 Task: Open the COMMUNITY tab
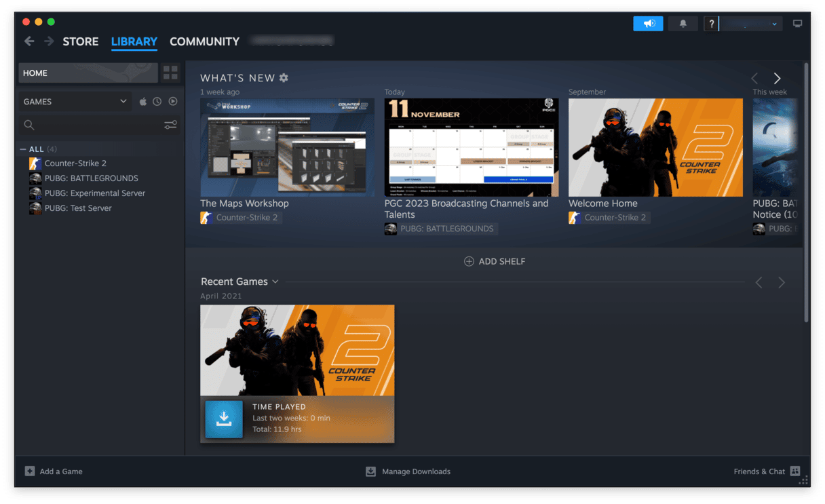point(204,41)
